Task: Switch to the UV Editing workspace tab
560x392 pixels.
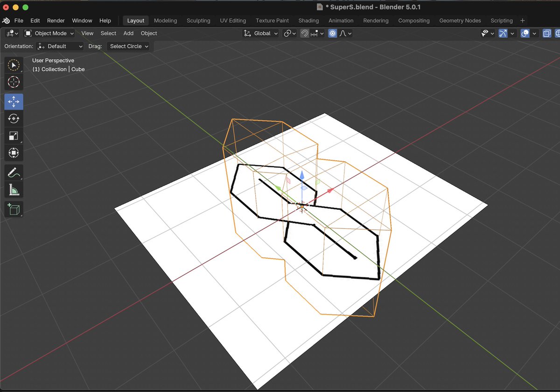Action: point(233,21)
